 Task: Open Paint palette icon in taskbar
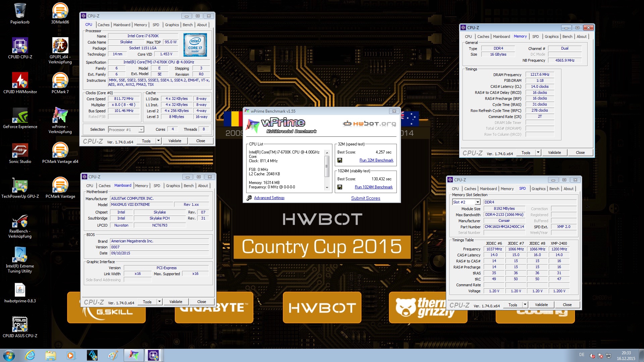113,355
